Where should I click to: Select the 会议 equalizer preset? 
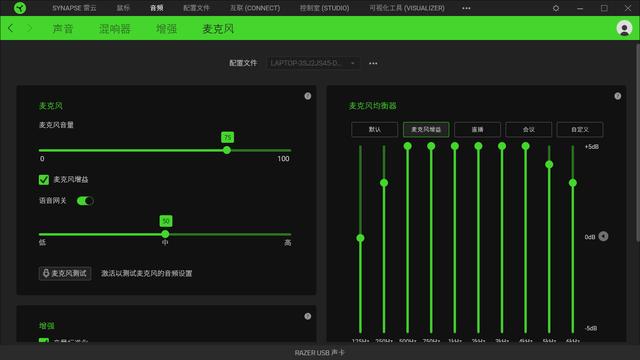pyautogui.click(x=529, y=129)
